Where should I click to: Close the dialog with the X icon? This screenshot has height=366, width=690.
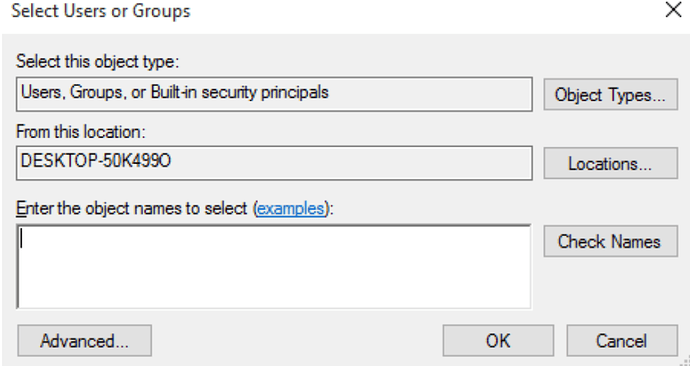point(673,10)
